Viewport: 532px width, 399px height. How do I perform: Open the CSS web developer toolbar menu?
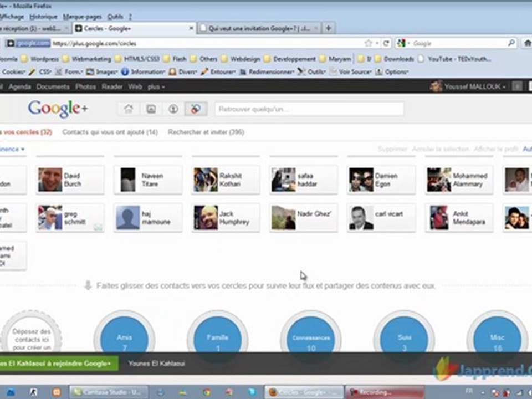point(40,72)
